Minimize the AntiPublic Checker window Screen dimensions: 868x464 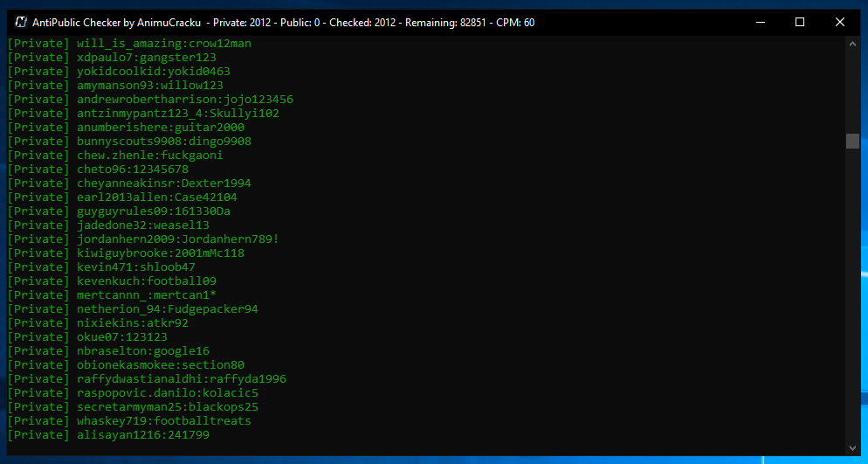[x=759, y=22]
